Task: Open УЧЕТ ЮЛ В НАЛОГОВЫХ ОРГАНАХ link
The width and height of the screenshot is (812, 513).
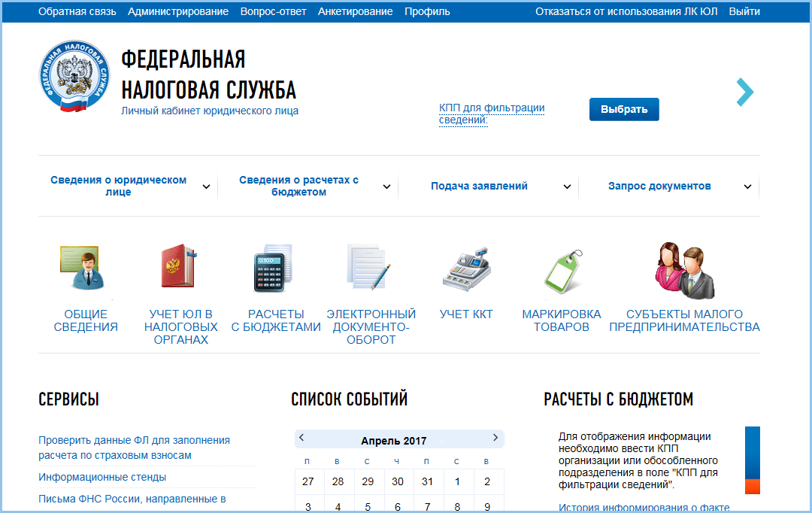Action: tap(180, 327)
